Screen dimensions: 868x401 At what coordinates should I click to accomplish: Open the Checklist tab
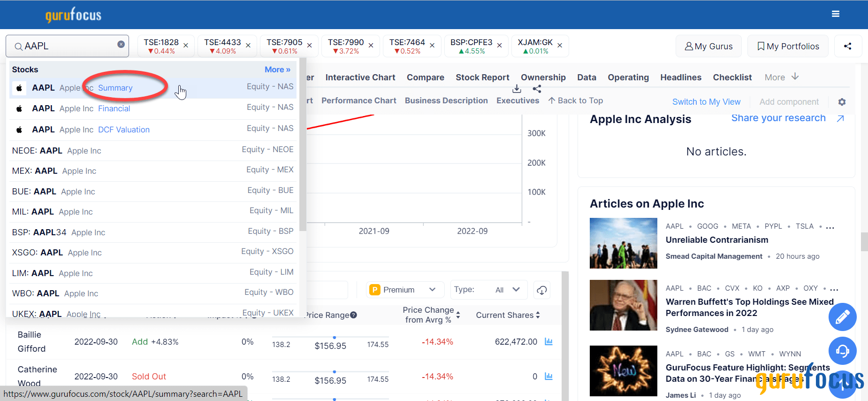732,77
